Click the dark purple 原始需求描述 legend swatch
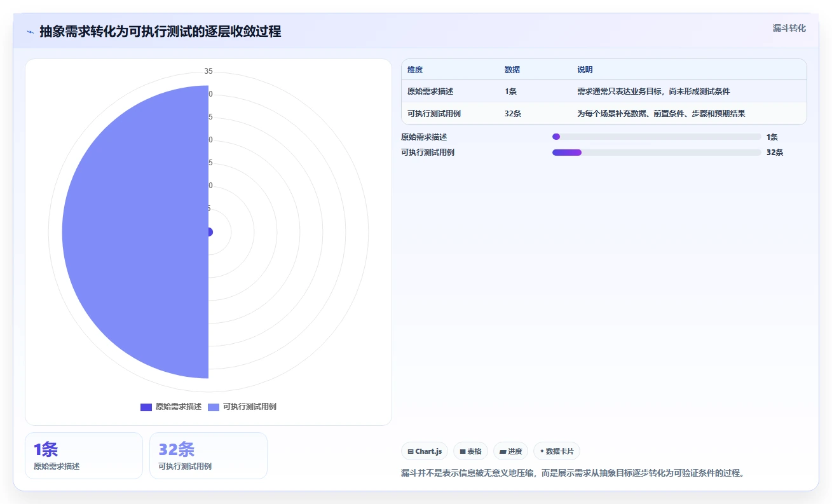Image resolution: width=832 pixels, height=504 pixels. coord(146,407)
